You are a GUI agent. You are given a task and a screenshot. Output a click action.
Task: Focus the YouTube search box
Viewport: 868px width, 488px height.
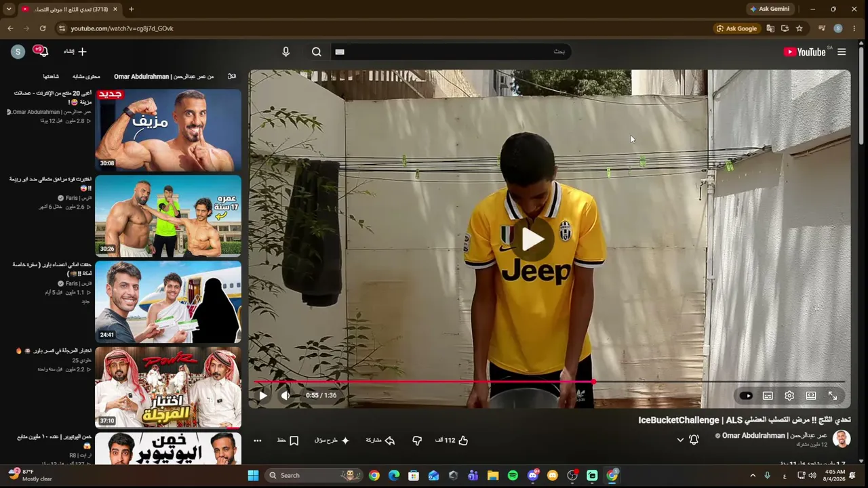(451, 52)
